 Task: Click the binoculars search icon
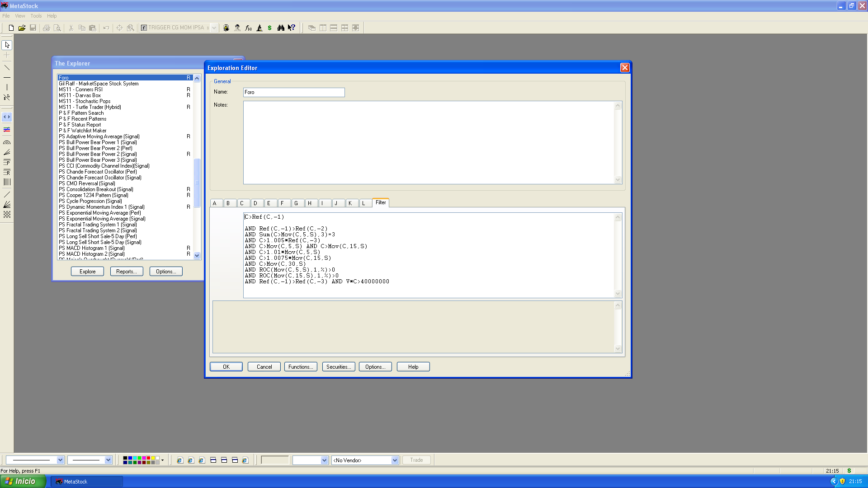(281, 28)
